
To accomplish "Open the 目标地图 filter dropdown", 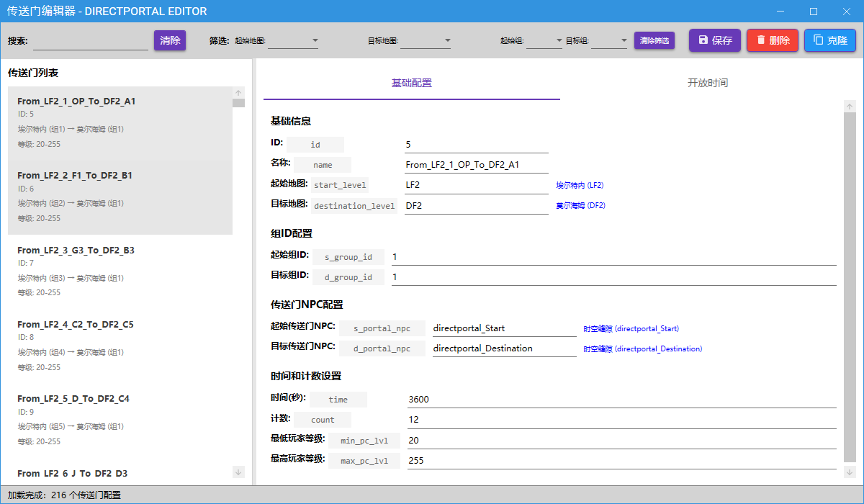I will pyautogui.click(x=426, y=41).
